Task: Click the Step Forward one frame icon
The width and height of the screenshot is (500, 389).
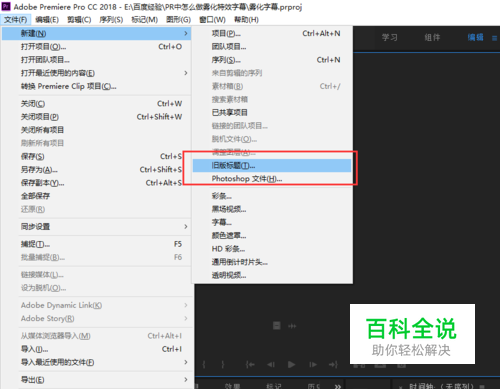Action: coord(313,365)
